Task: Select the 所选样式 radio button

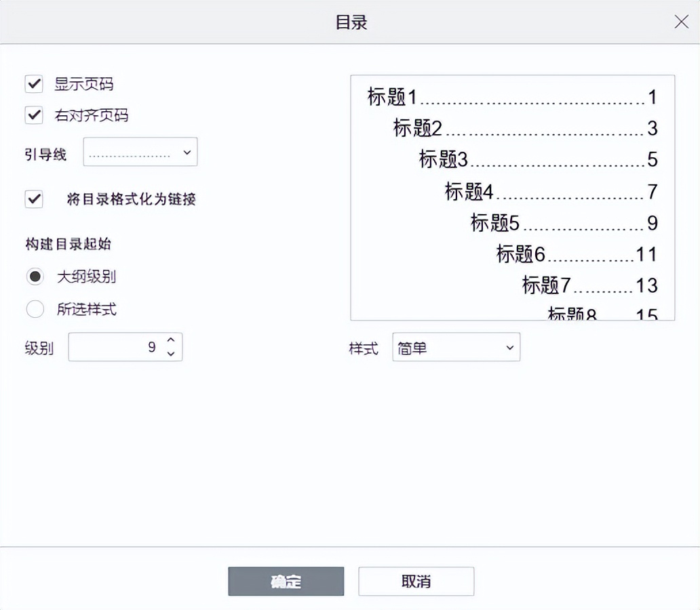Action: pyautogui.click(x=35, y=309)
